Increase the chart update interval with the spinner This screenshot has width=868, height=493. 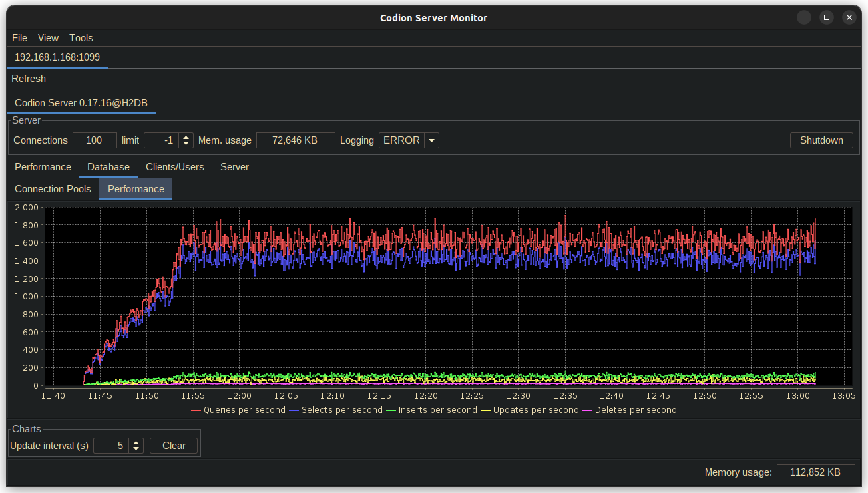(x=136, y=442)
